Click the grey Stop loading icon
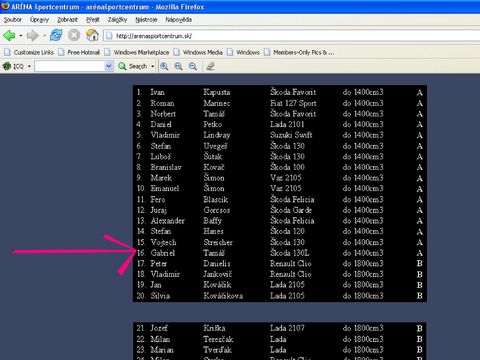Screen dimensions: 480x360 tap(74, 35)
